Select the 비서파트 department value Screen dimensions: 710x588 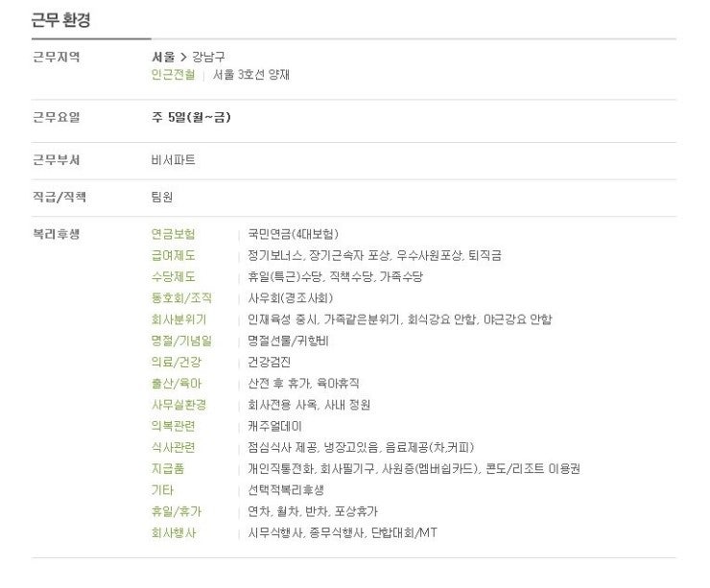[x=173, y=160]
